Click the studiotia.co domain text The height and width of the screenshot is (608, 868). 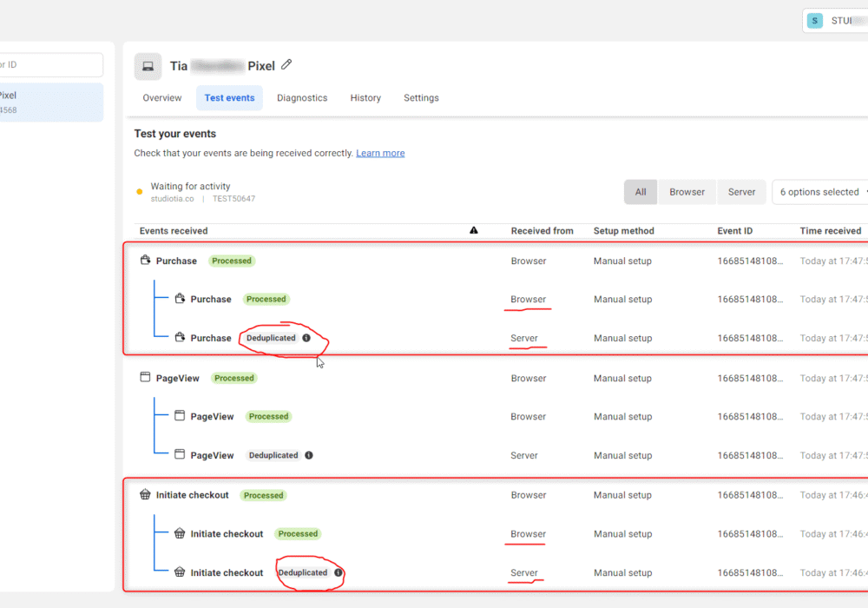(173, 199)
